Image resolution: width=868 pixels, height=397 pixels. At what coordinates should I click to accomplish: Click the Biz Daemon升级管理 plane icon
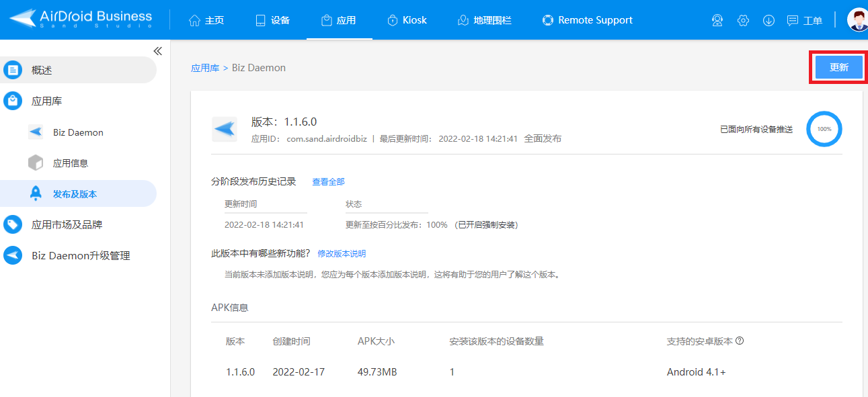[x=13, y=255]
